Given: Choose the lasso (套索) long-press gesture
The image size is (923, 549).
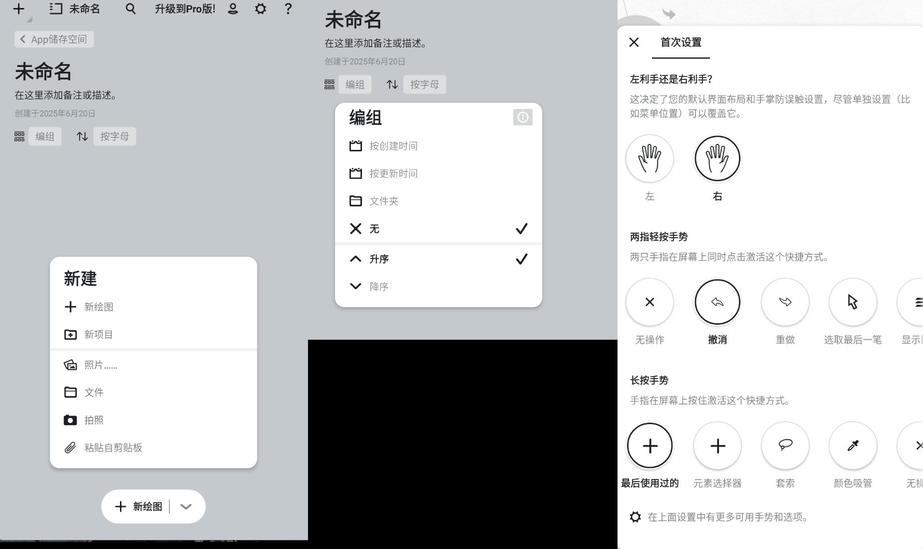Looking at the screenshot, I should 785,446.
